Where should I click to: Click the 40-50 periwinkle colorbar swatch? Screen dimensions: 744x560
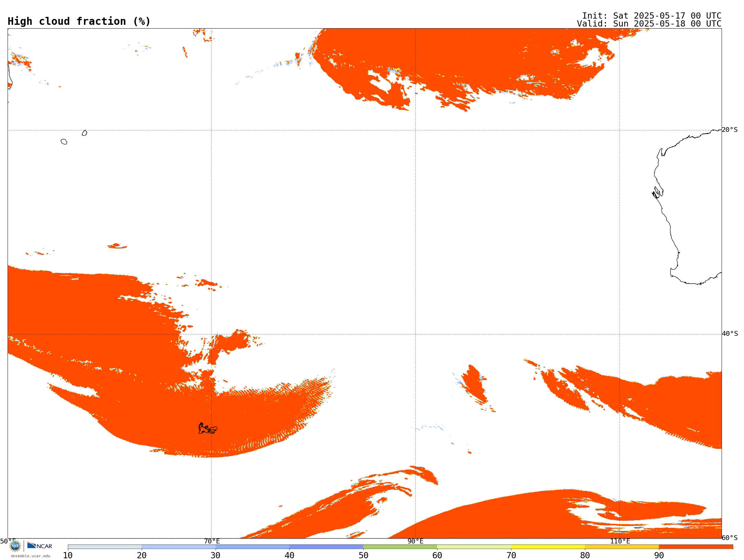[x=327, y=547]
